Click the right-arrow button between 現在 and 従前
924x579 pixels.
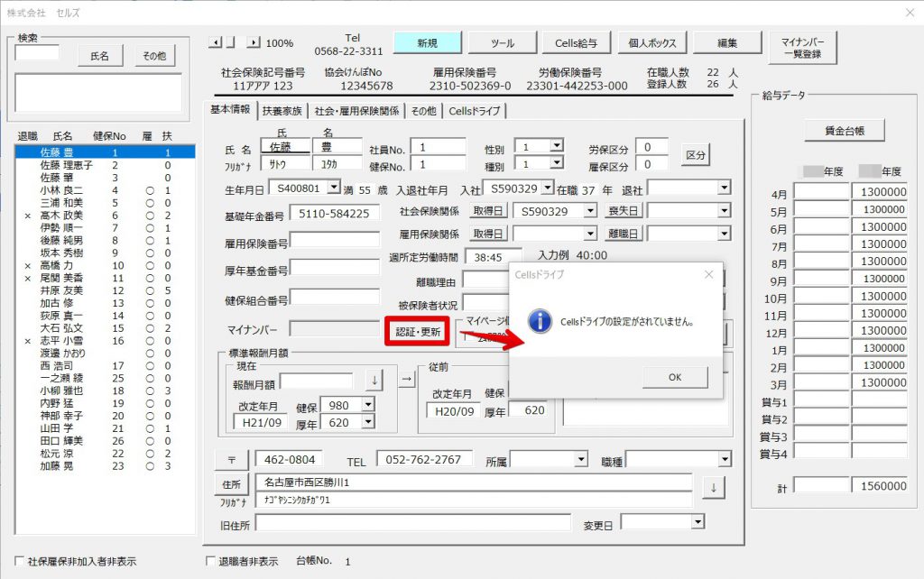pos(407,380)
